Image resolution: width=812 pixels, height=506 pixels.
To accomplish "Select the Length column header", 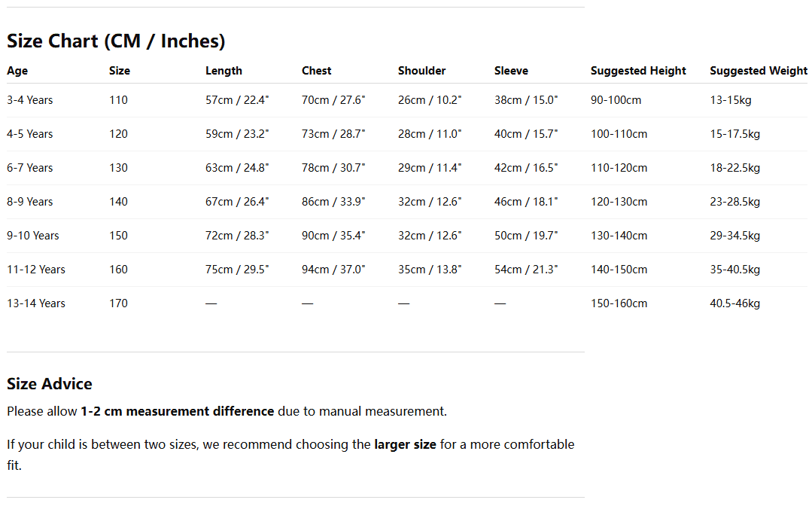I will click(x=224, y=71).
